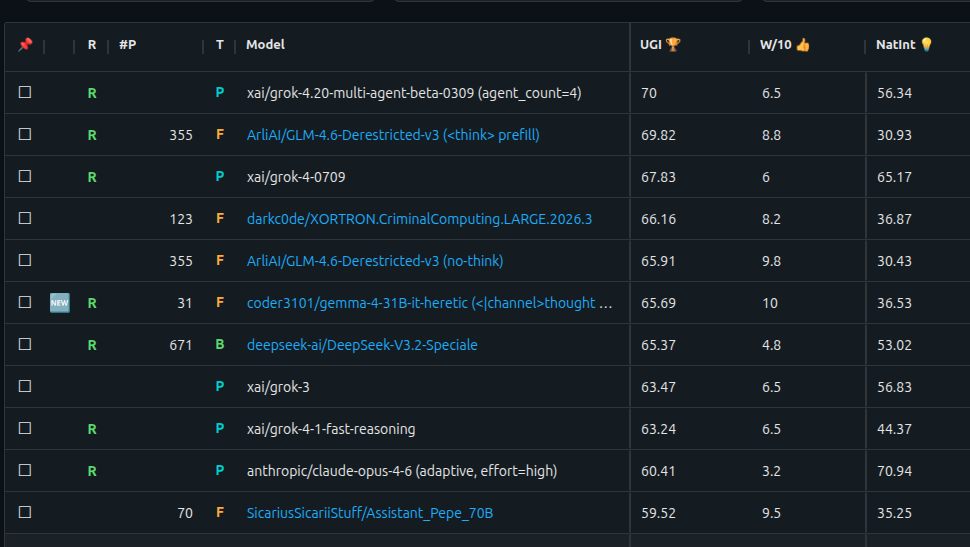Pin the xai/grok-4.20-multi-agent-beta-0309 row checkbox
970x547 pixels.
point(25,92)
